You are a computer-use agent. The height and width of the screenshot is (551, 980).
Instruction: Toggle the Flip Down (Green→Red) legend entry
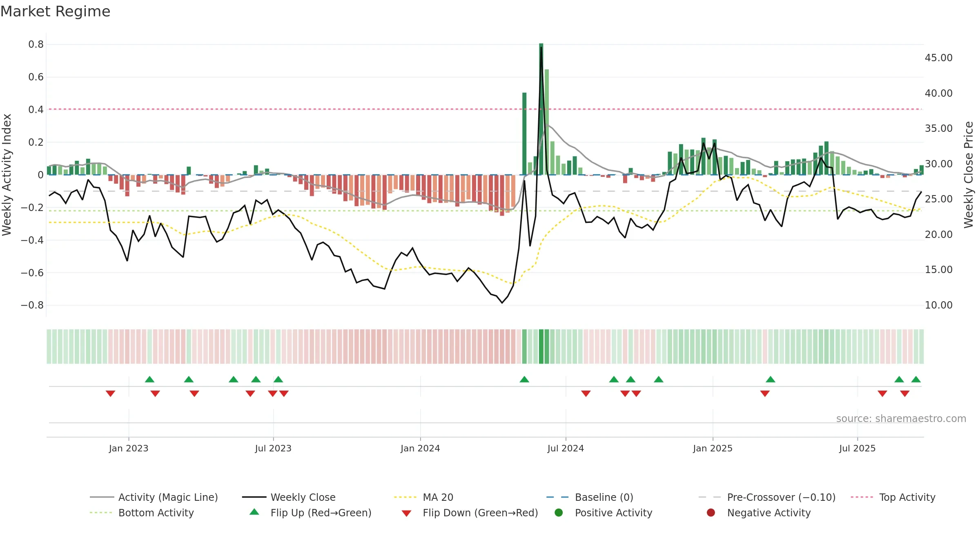[x=470, y=513]
